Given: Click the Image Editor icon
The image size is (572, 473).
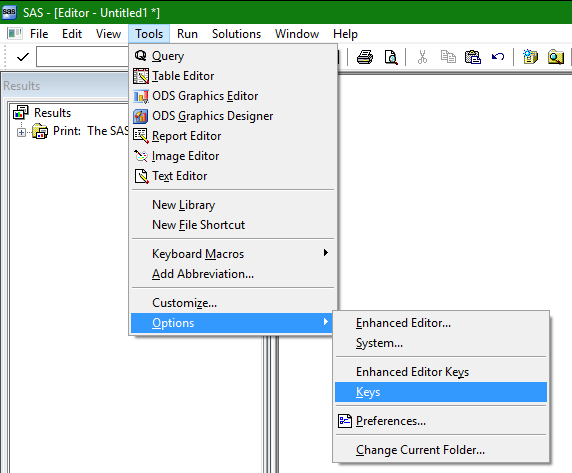Looking at the screenshot, I should (141, 156).
